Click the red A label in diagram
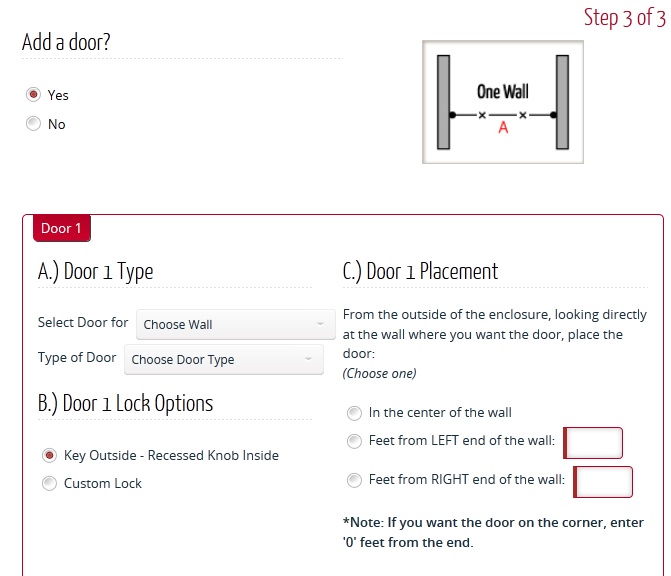Screen dimensions: 671x576 point(503,128)
